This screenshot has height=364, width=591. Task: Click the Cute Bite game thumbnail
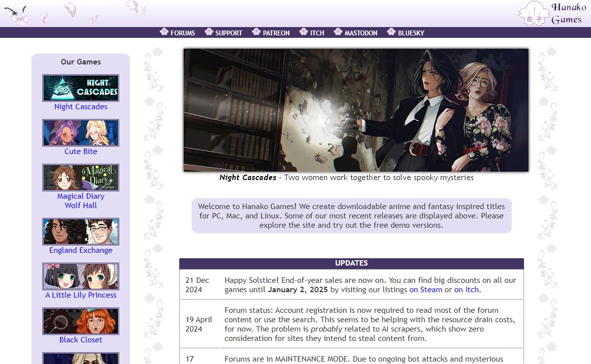[x=81, y=133]
